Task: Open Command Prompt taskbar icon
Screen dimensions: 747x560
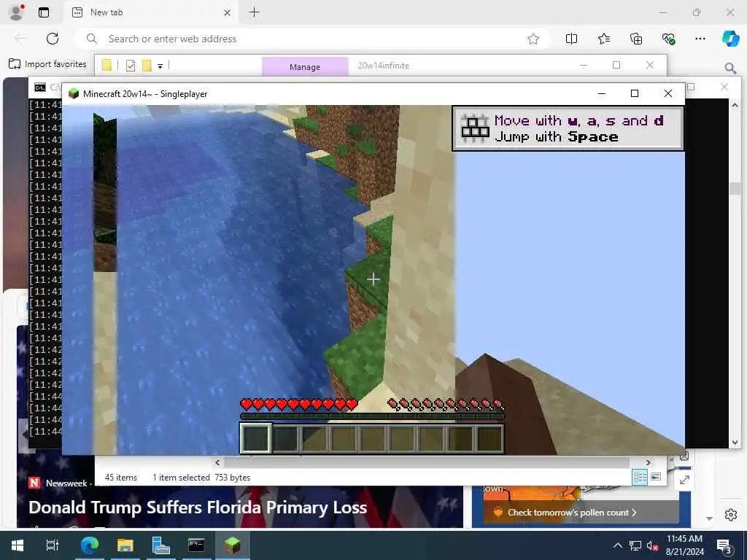Action: [x=196, y=545]
